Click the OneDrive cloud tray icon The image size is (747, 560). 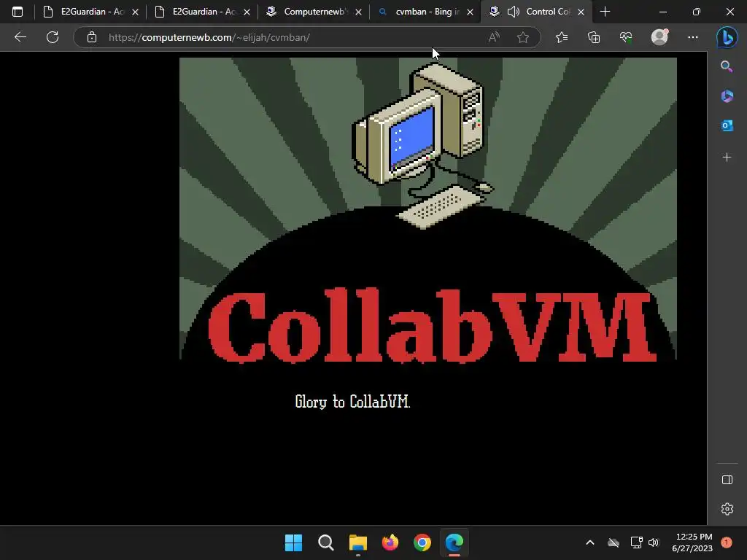click(x=614, y=542)
